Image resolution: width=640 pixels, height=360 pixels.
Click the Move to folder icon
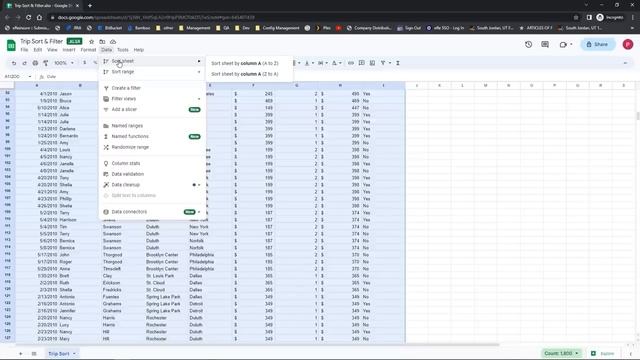[102, 42]
